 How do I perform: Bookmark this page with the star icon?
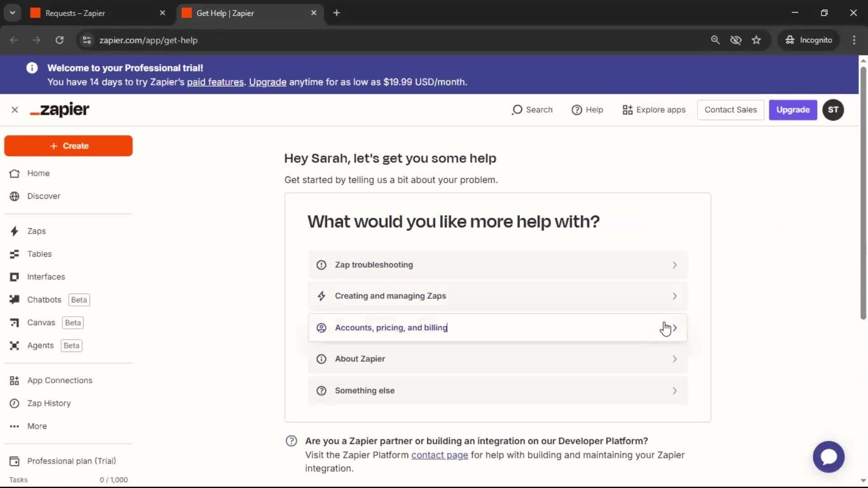click(756, 40)
